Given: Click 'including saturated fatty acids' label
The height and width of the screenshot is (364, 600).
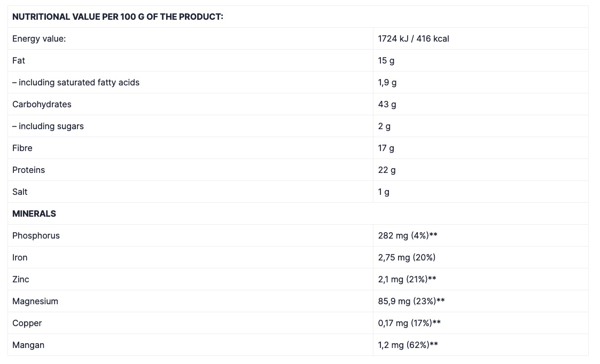Looking at the screenshot, I should point(76,83).
